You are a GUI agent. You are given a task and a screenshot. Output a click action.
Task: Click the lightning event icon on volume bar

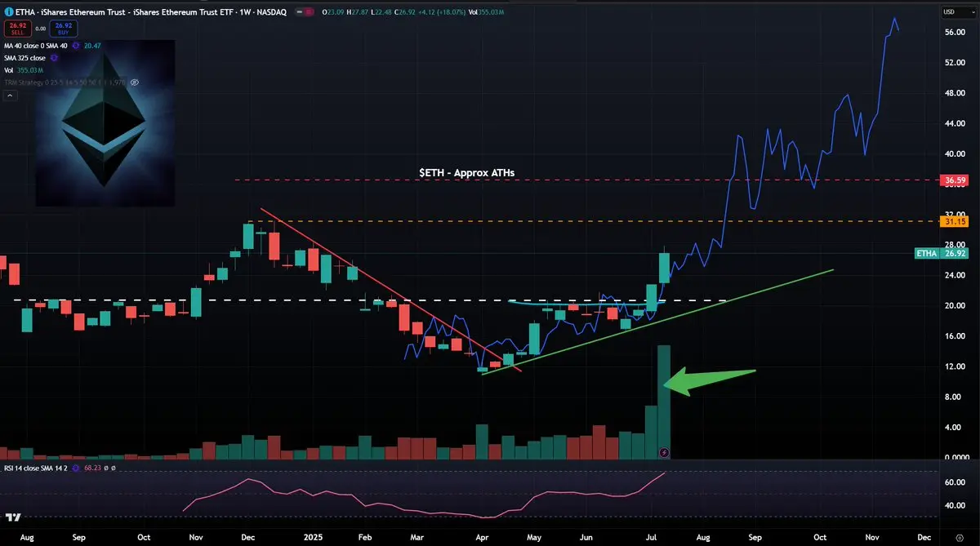664,451
